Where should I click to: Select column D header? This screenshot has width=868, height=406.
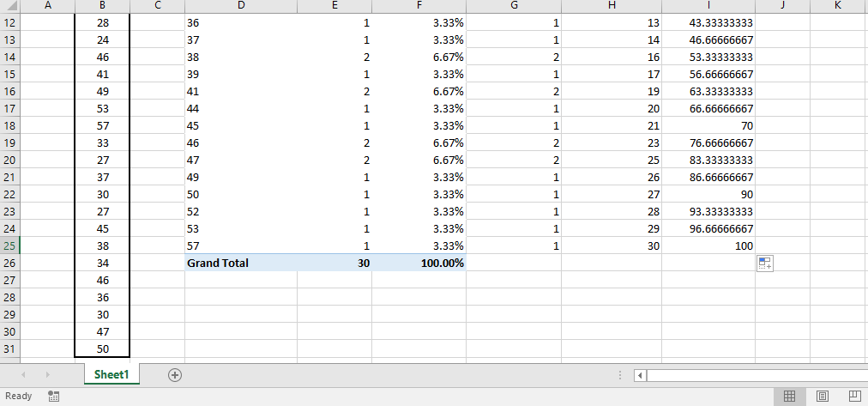point(241,6)
